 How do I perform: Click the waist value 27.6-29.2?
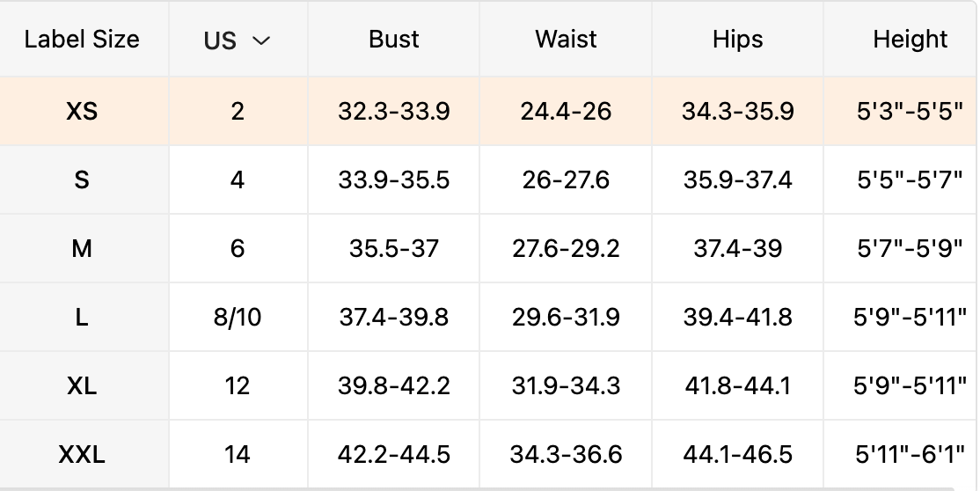(x=566, y=248)
